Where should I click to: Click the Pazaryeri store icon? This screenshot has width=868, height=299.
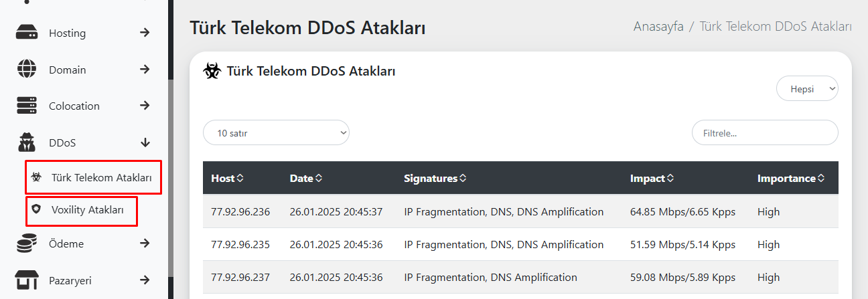(x=27, y=280)
